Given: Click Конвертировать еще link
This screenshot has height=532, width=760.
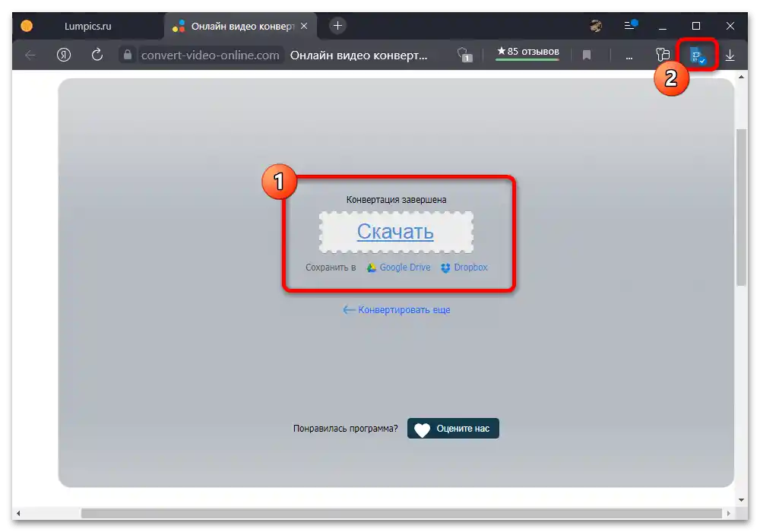Looking at the screenshot, I should (x=397, y=309).
